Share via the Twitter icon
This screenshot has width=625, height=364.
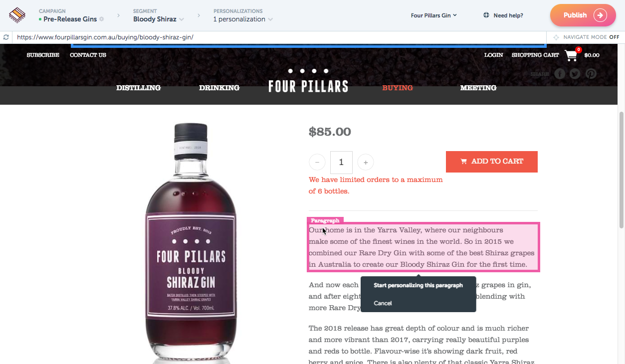click(x=575, y=74)
